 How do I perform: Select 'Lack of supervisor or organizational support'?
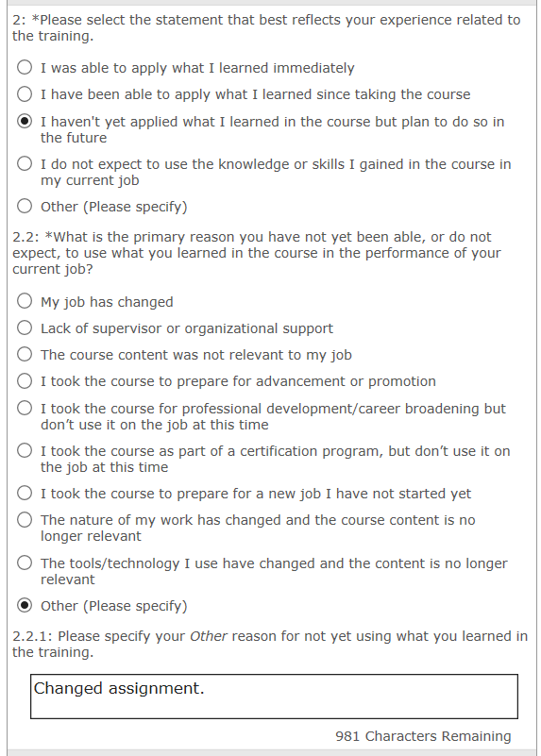(x=25, y=328)
